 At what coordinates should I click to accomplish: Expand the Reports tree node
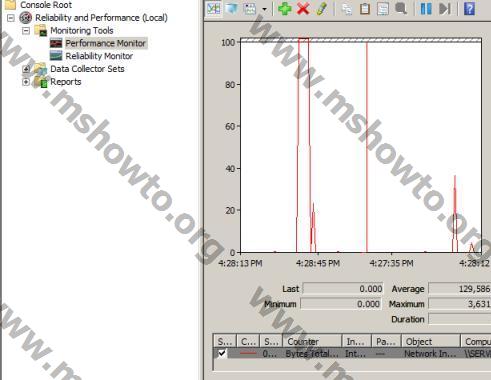26,82
